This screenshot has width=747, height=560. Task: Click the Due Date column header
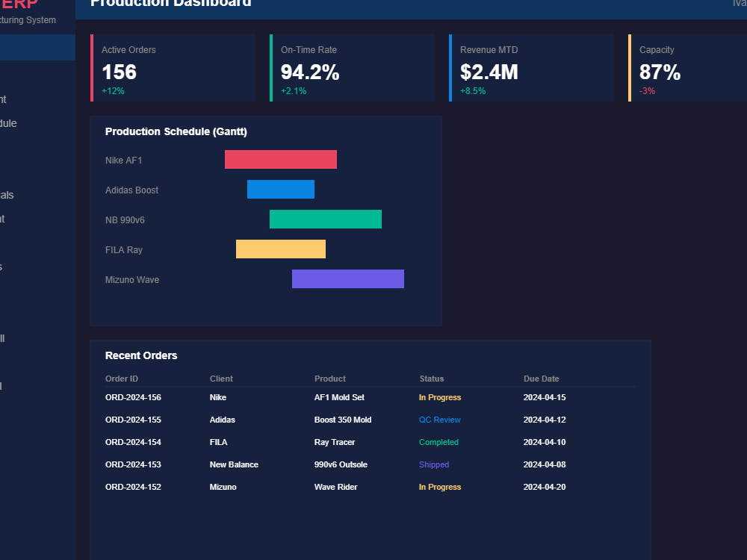coord(541,379)
